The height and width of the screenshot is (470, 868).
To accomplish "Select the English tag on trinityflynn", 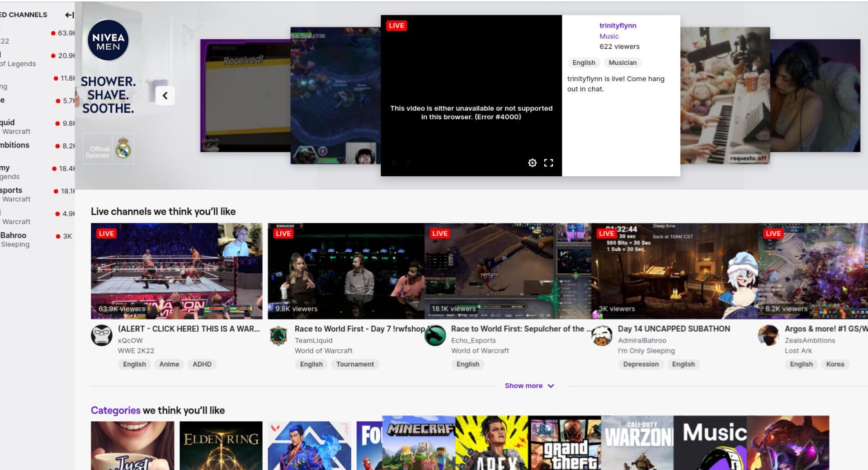I will 584,63.
